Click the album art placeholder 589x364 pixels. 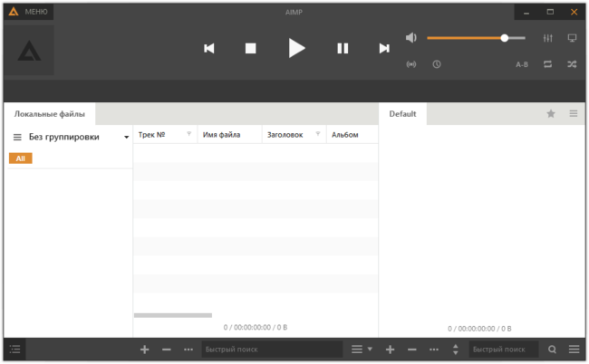pyautogui.click(x=29, y=51)
